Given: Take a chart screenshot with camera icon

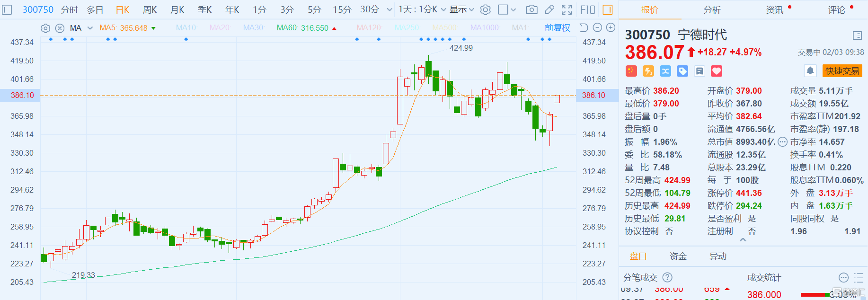Looking at the screenshot, I should [532, 9].
